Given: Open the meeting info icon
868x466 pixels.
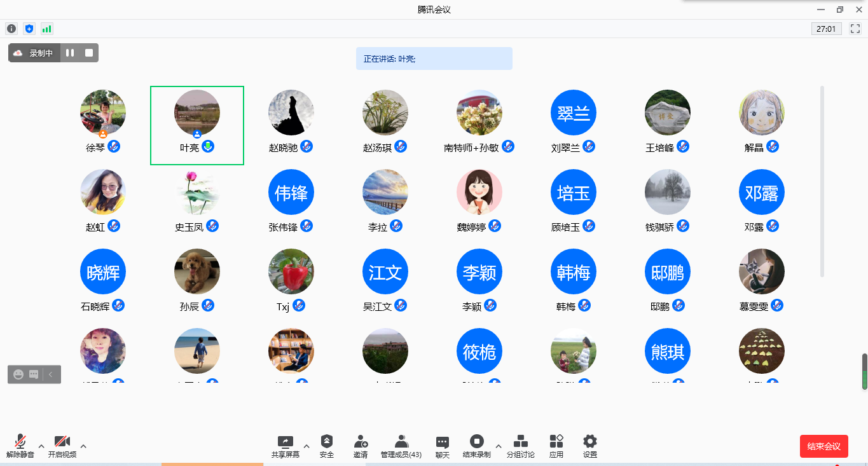Looking at the screenshot, I should 11,29.
